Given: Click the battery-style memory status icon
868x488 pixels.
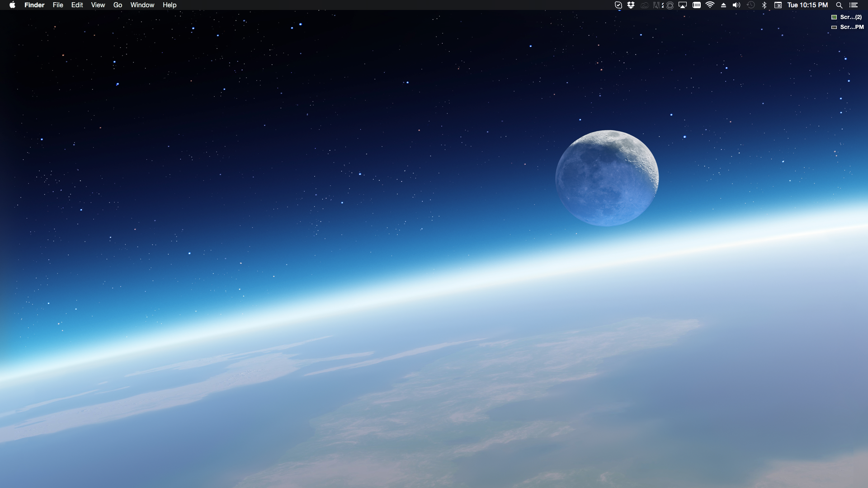Looking at the screenshot, I should click(x=697, y=5).
